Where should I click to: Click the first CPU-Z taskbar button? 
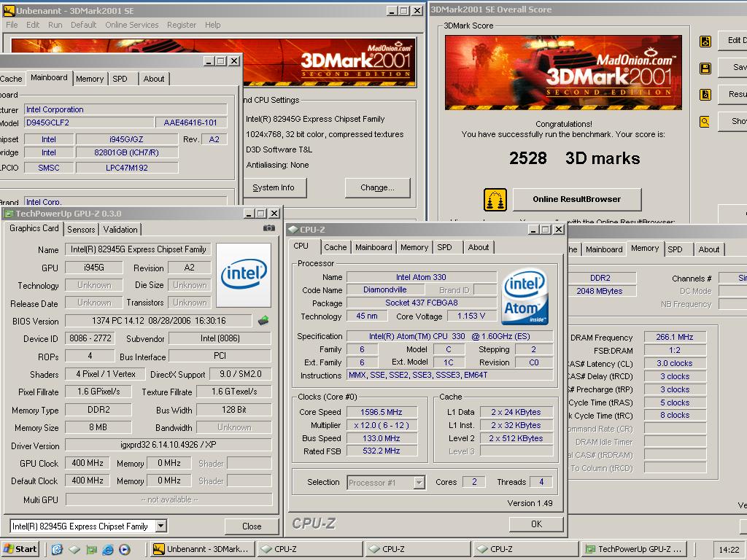[x=311, y=549]
